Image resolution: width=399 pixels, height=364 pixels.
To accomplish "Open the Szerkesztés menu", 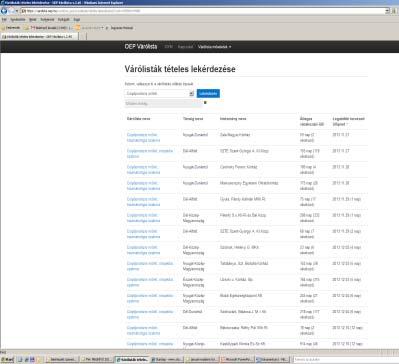I will [18, 20].
